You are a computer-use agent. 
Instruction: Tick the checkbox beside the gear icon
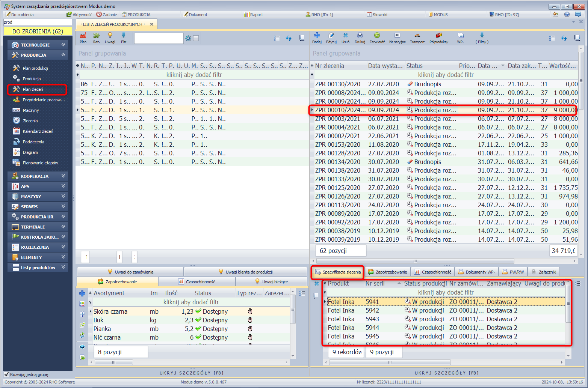pyautogui.click(x=196, y=38)
